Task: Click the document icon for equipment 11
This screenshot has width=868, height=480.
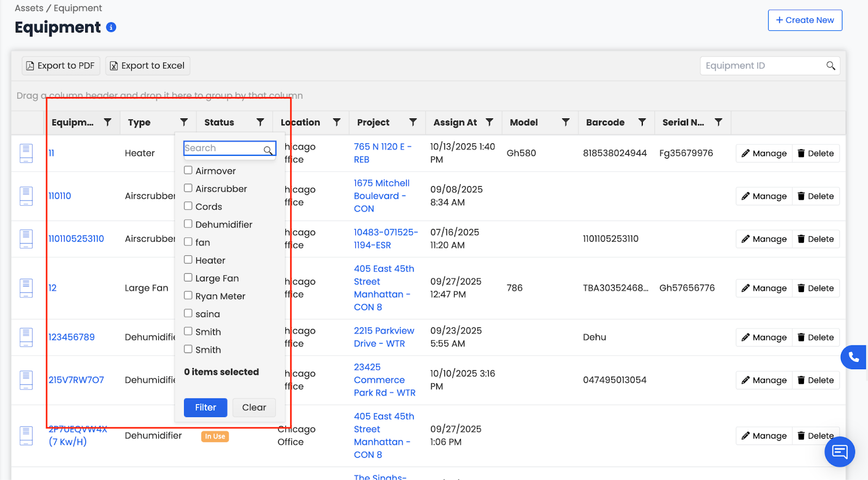Action: point(26,153)
